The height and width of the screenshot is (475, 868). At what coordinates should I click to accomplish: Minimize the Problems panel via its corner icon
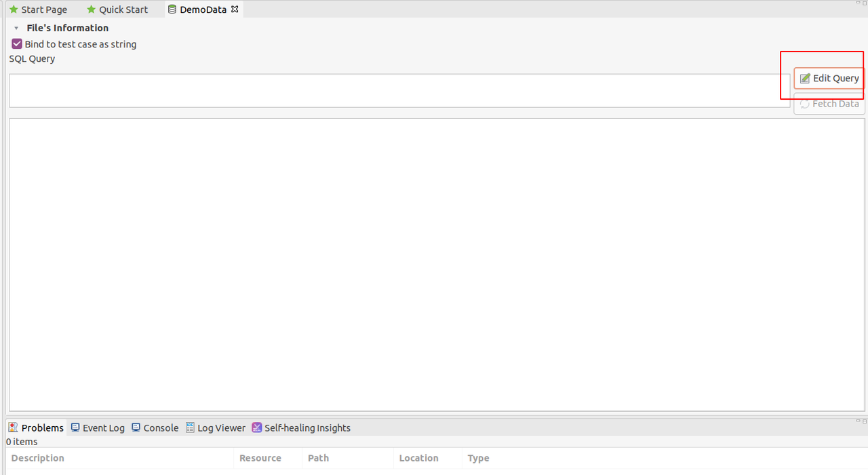coord(859,421)
